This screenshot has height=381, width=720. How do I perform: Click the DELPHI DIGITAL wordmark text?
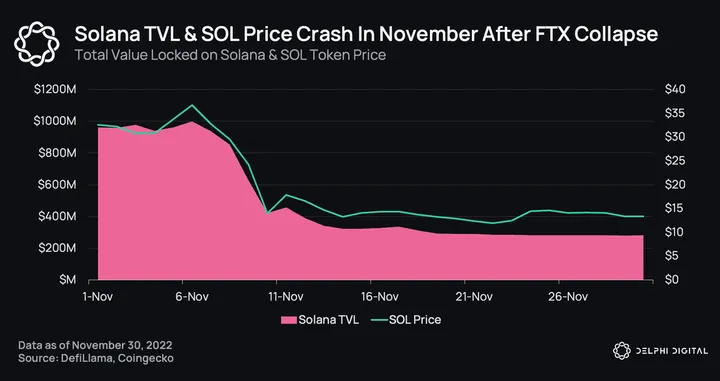(672, 351)
